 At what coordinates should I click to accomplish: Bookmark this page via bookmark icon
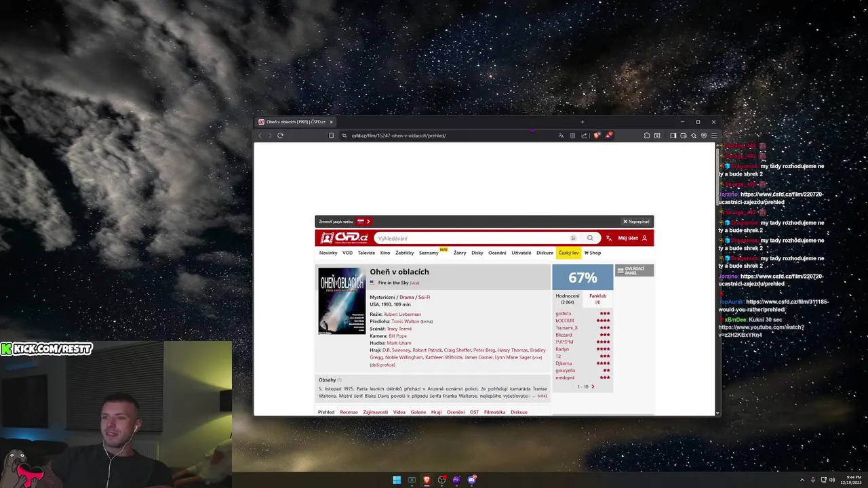[x=331, y=136]
